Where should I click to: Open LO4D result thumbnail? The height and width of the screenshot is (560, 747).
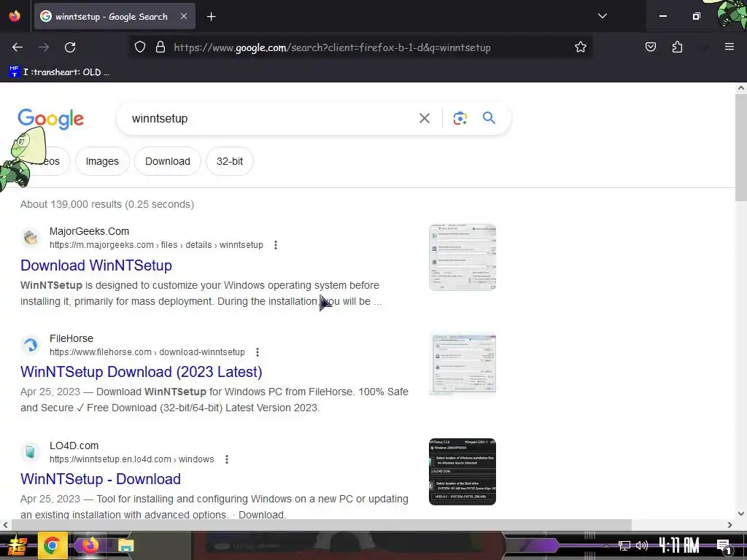point(462,472)
